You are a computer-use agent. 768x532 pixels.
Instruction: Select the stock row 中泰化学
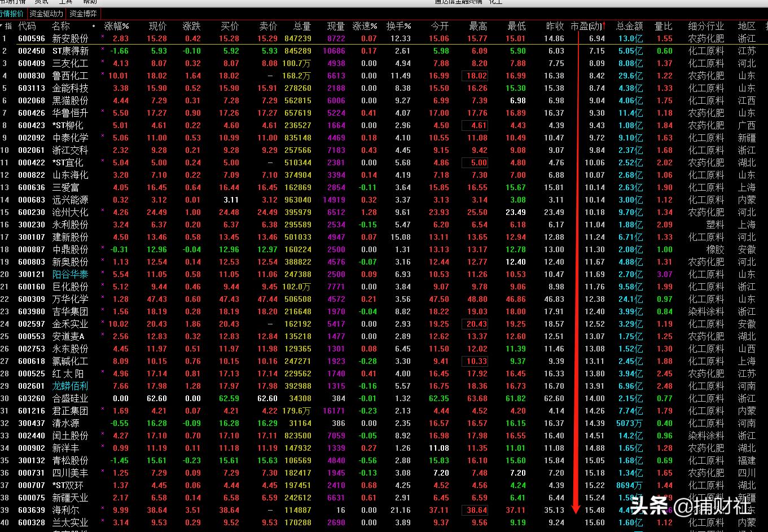coord(70,138)
